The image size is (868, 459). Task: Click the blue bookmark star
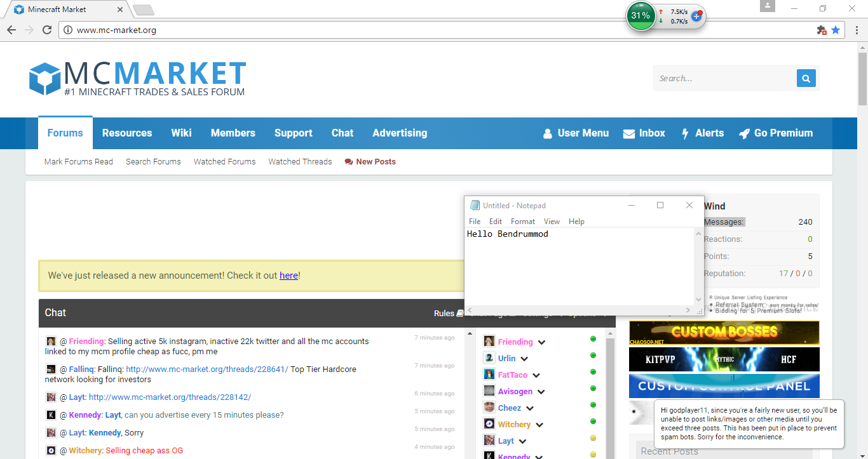[836, 30]
